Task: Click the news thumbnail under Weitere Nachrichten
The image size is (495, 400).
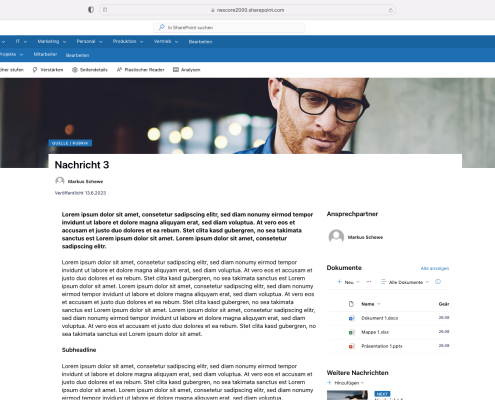Action: pos(347,395)
